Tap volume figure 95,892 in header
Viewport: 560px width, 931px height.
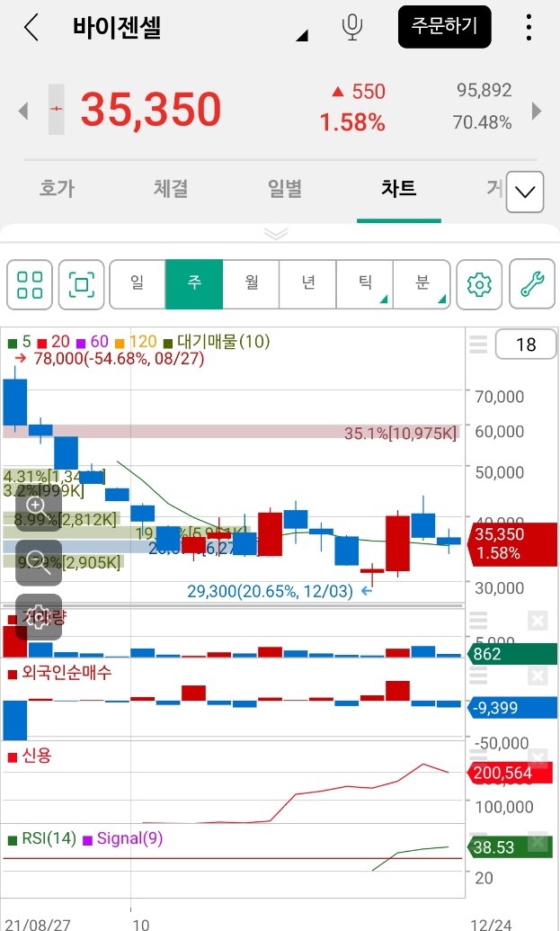[484, 90]
